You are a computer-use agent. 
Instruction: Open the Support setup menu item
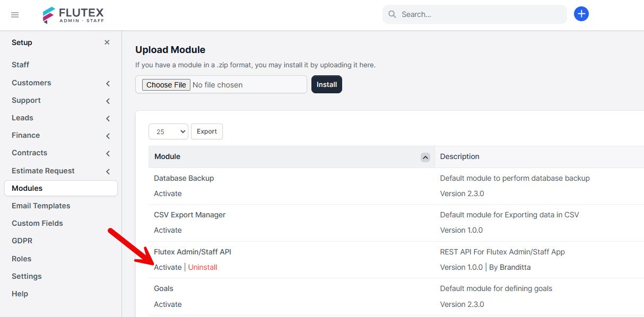(x=26, y=100)
